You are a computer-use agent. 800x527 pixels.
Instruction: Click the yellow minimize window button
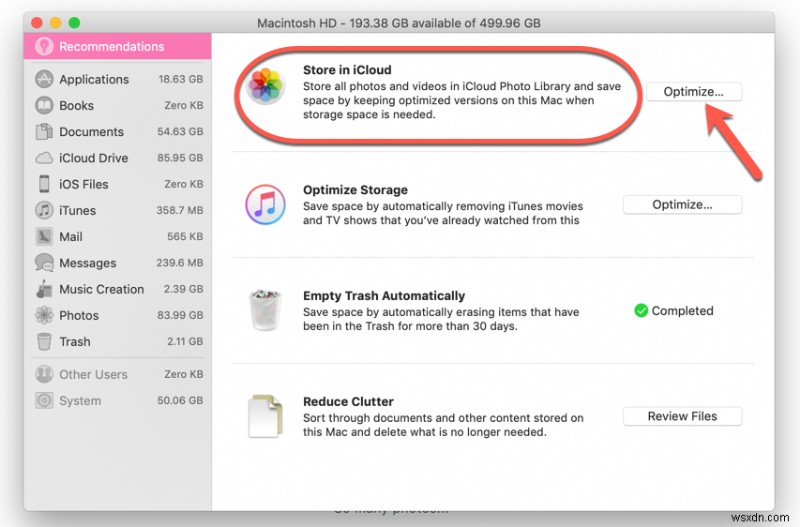click(56, 23)
